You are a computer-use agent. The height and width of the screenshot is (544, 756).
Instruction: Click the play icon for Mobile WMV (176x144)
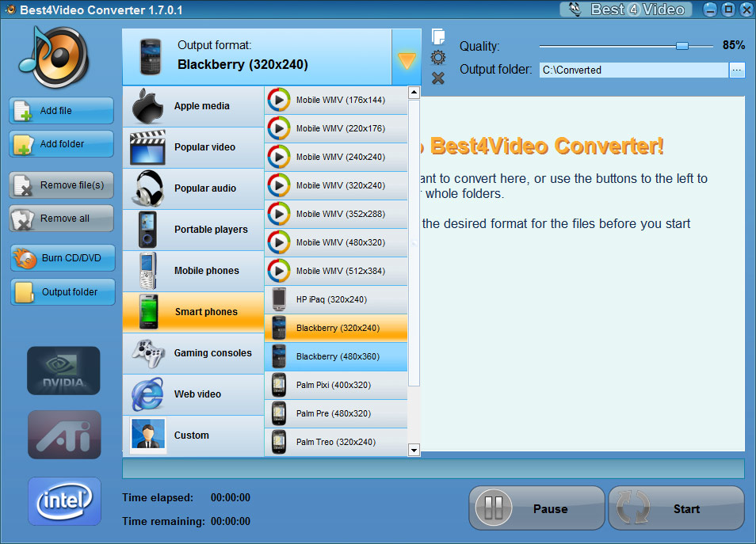[x=279, y=100]
